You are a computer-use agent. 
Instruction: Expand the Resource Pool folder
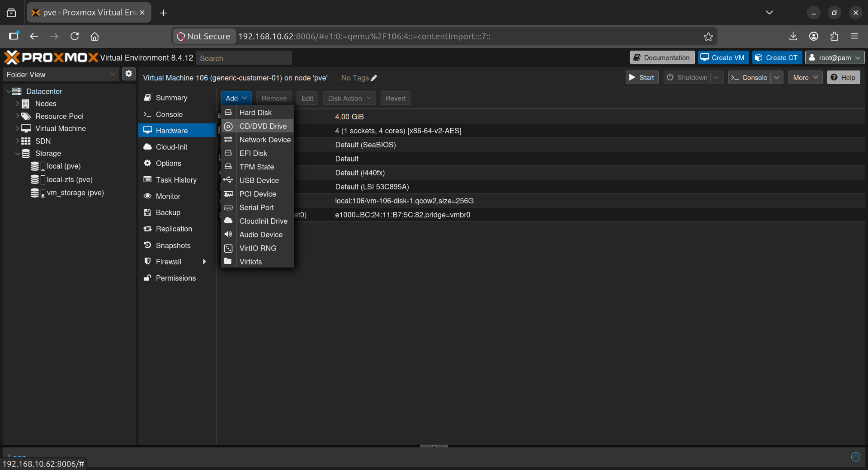click(18, 116)
